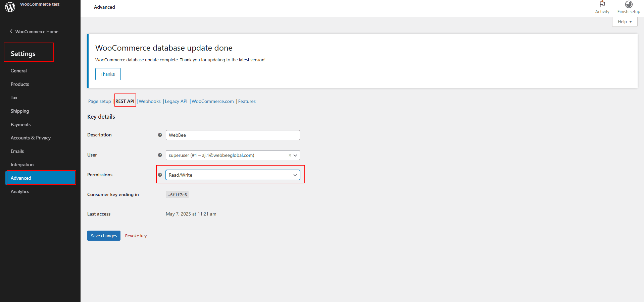Screen dimensions: 644x302
Task: Select the Page setup tab
Action: click(99, 102)
